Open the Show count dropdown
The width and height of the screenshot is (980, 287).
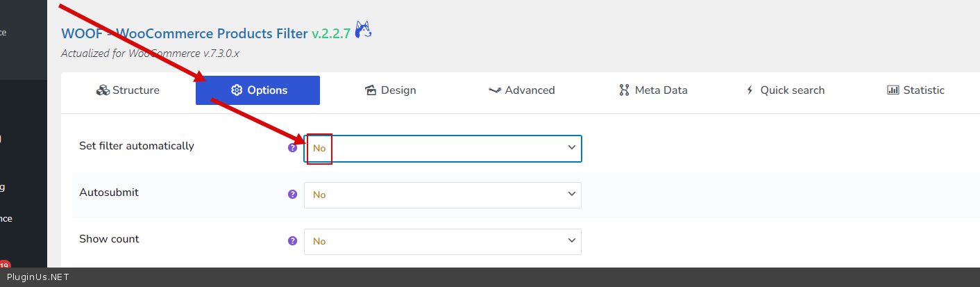(x=443, y=241)
